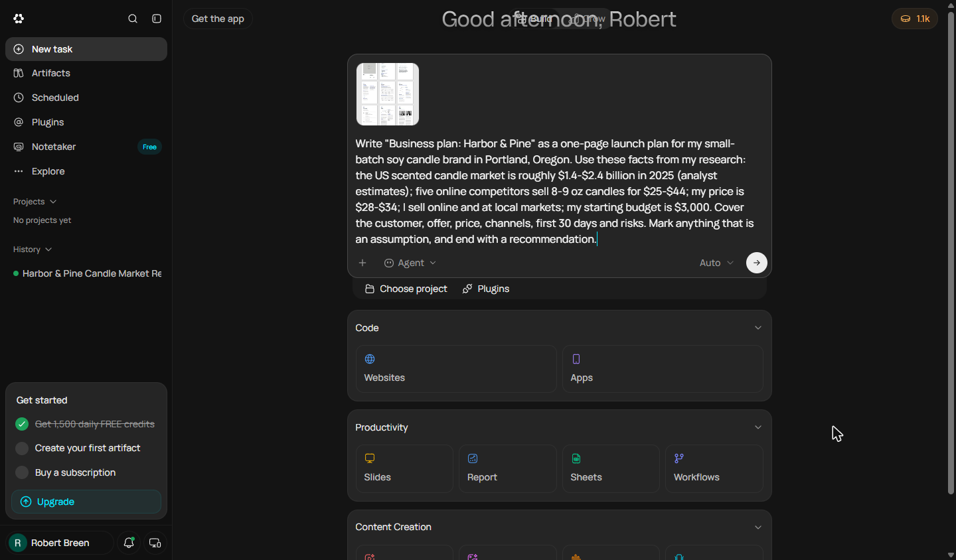This screenshot has width=956, height=560.
Task: Open the Harbor & Pine Candle Market history item
Action: 86,273
